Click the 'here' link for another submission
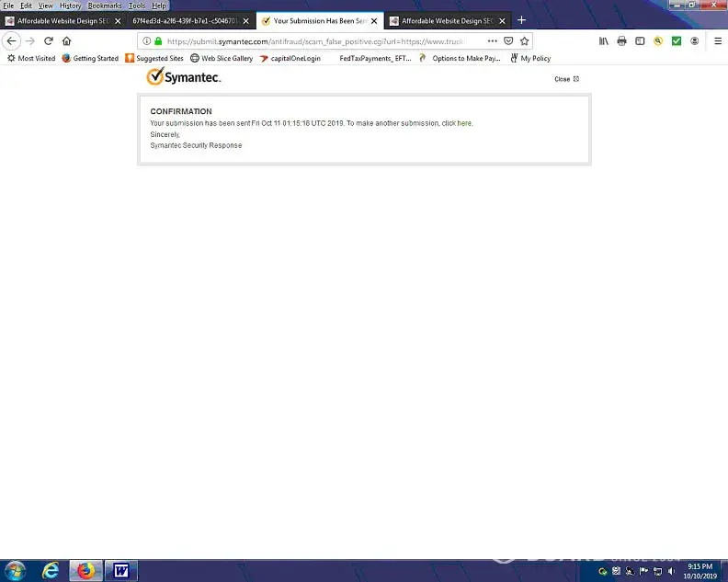The width and height of the screenshot is (728, 582). coord(464,123)
